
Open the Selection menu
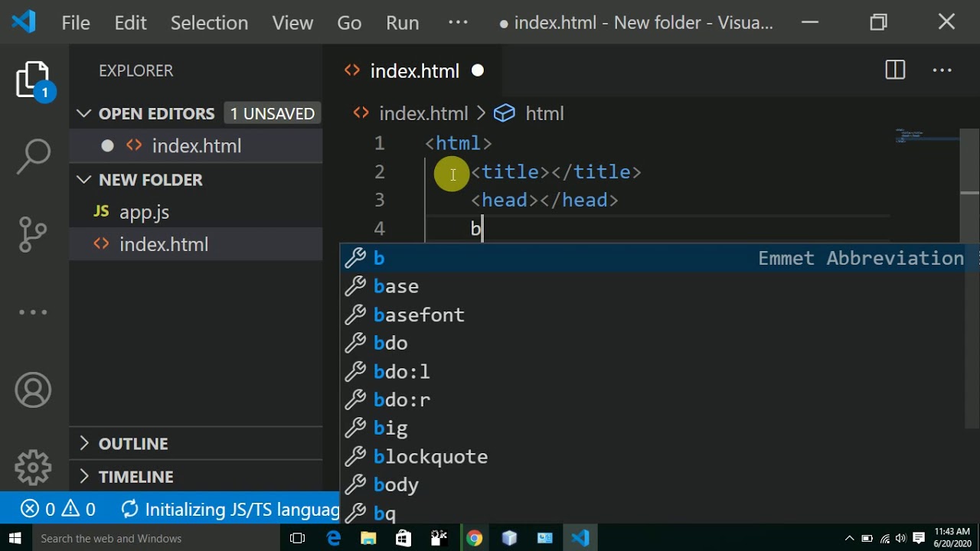click(x=209, y=23)
